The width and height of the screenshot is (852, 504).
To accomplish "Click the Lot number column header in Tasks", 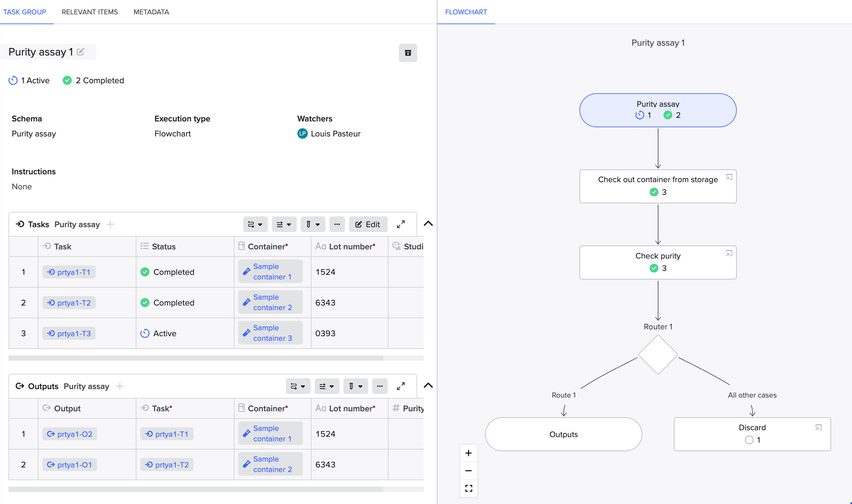I will click(x=349, y=246).
